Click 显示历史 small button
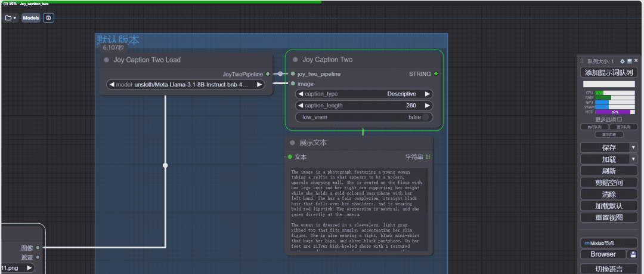Viewport: 644px width, 274px height. pyautogui.click(x=609, y=134)
